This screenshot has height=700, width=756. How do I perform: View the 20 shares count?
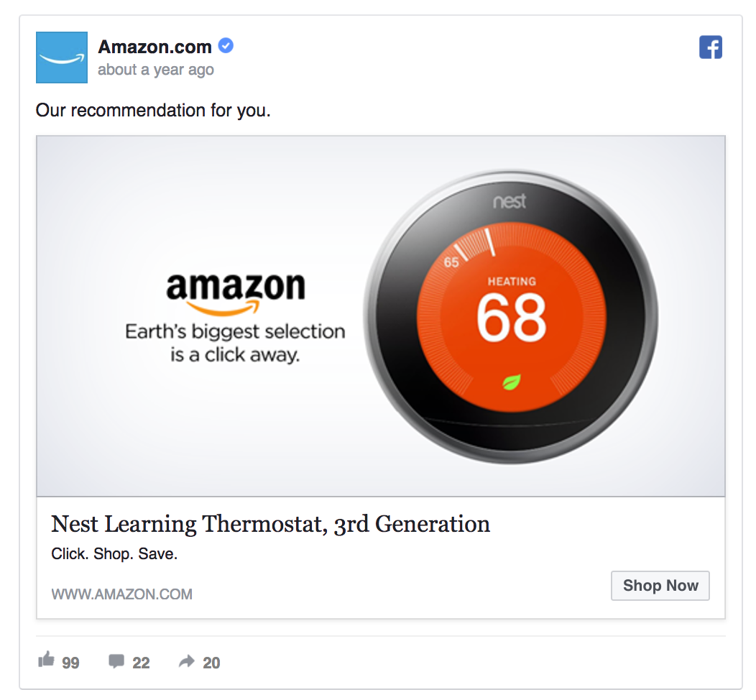211,663
